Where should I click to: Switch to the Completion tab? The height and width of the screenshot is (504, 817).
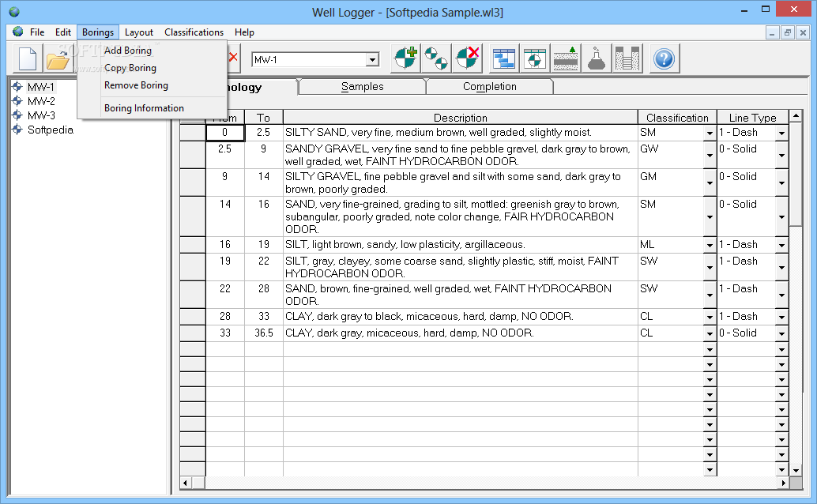pos(490,87)
